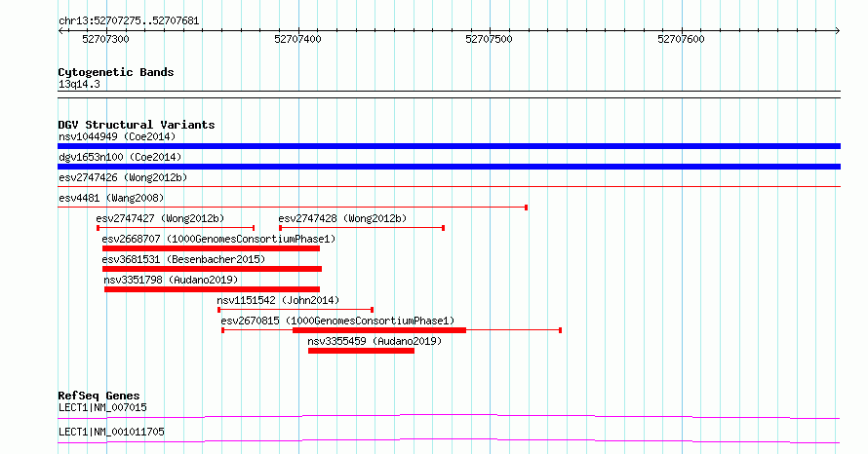The width and height of the screenshot is (868, 454).
Task: Open esv2668707 (1000GenomesConsortiumPhase1) label
Action: click(218, 239)
